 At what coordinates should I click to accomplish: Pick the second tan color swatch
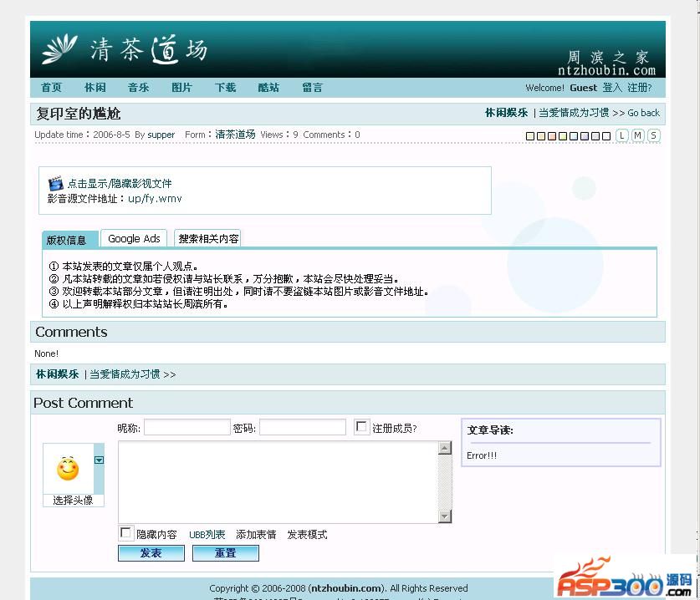pos(541,136)
